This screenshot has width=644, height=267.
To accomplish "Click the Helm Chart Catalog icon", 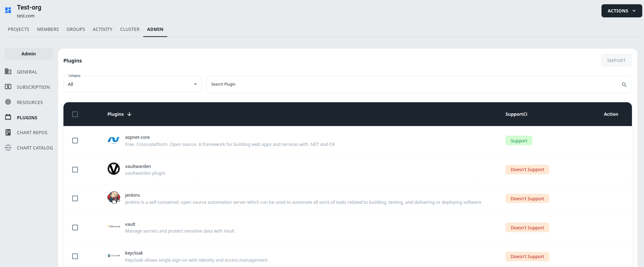I will point(8,148).
